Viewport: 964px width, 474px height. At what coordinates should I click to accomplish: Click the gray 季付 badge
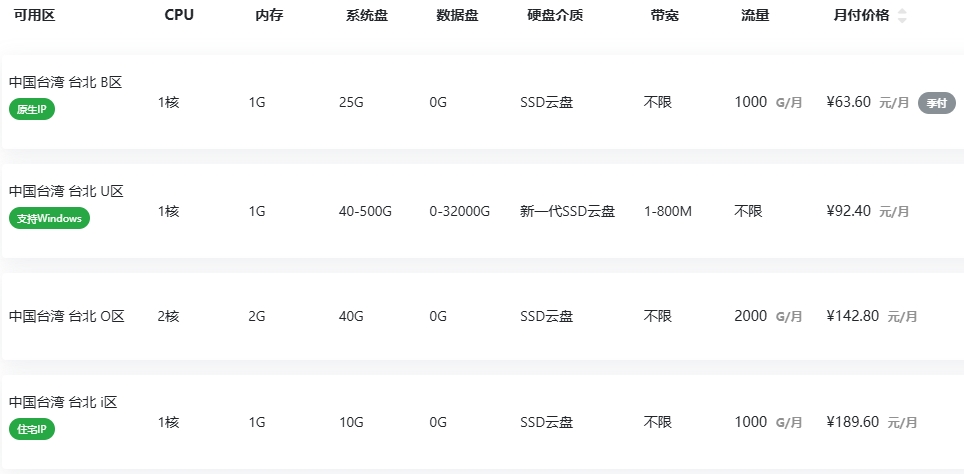[x=936, y=103]
